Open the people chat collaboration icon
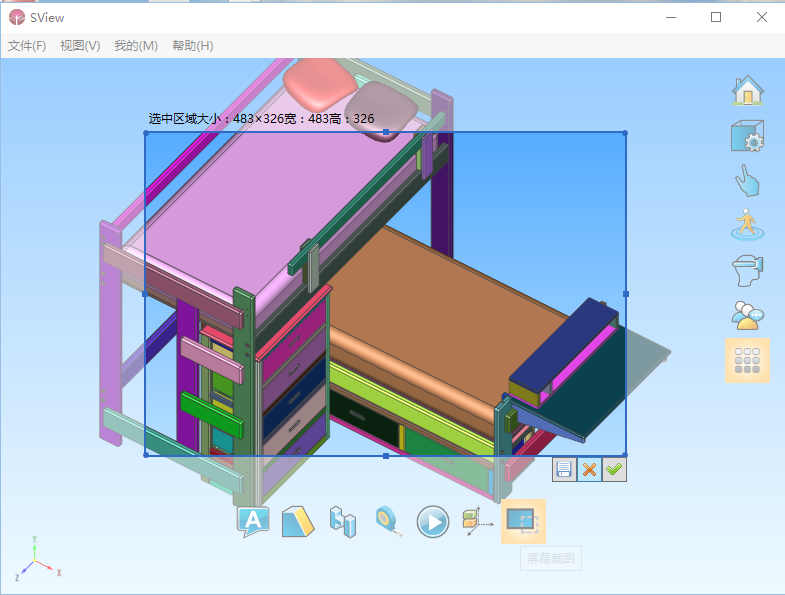This screenshot has width=785, height=595. tap(747, 315)
